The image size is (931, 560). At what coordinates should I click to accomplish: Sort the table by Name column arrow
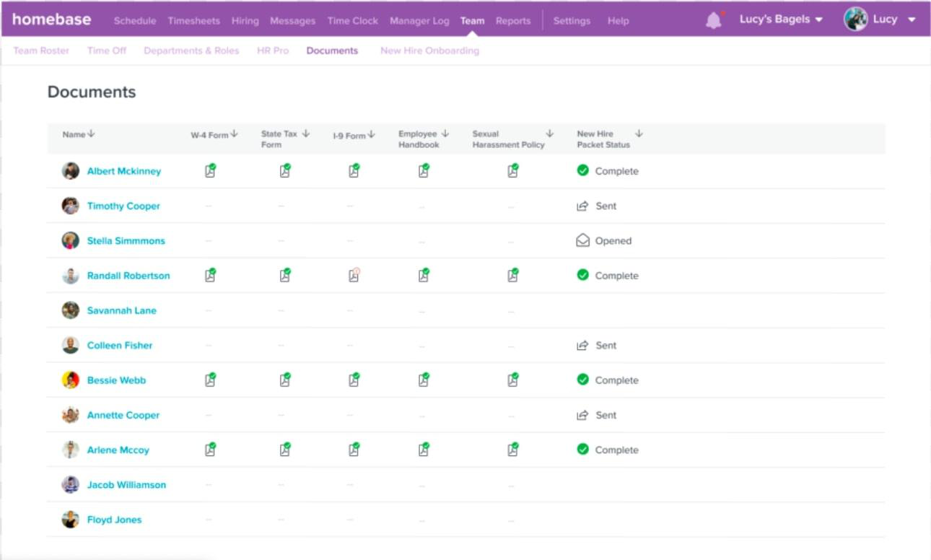point(92,134)
